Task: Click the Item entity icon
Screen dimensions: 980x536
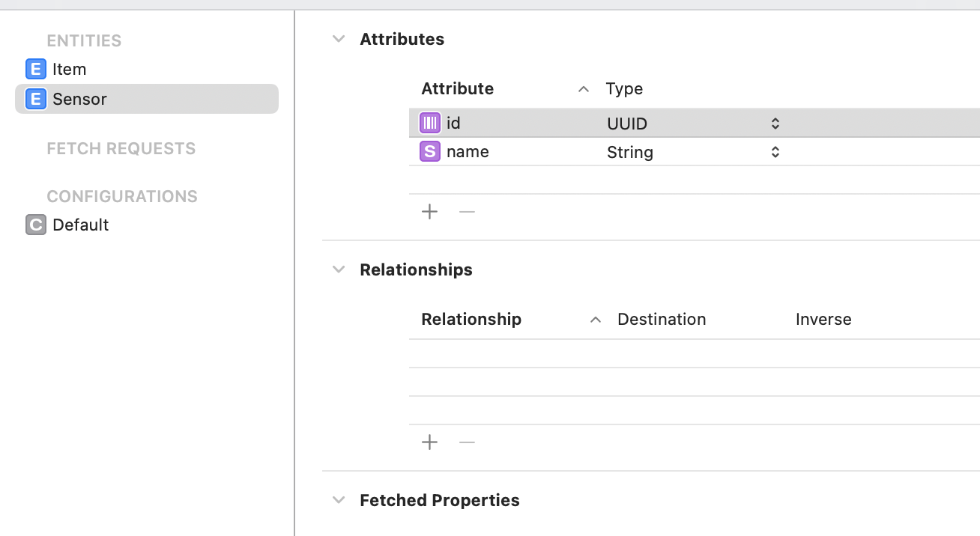Action: click(35, 70)
